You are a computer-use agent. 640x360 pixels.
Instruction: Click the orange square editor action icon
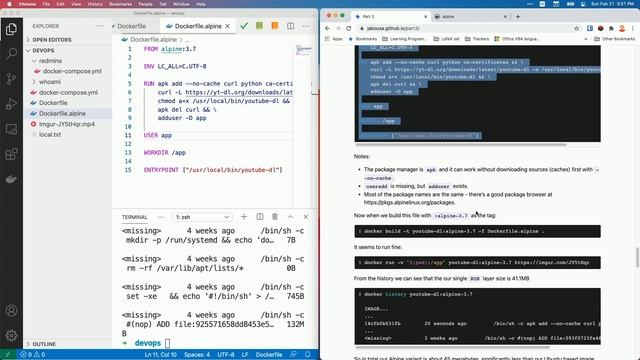[x=275, y=26]
